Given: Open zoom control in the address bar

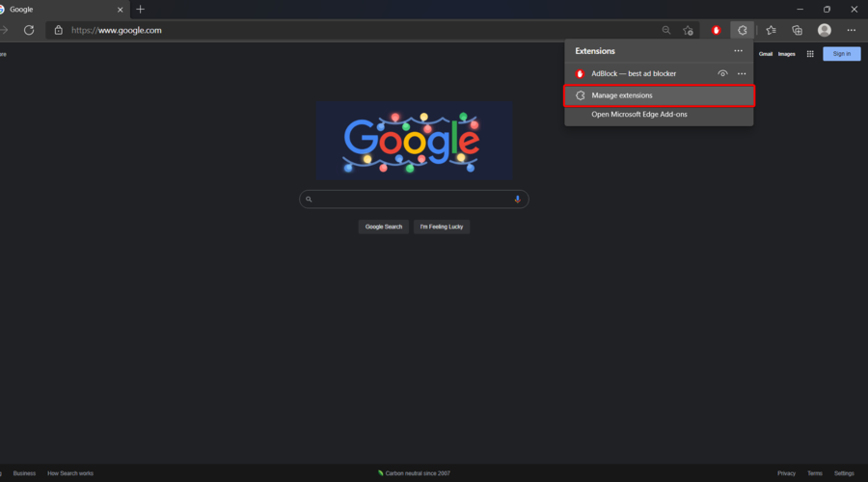Looking at the screenshot, I should click(665, 31).
